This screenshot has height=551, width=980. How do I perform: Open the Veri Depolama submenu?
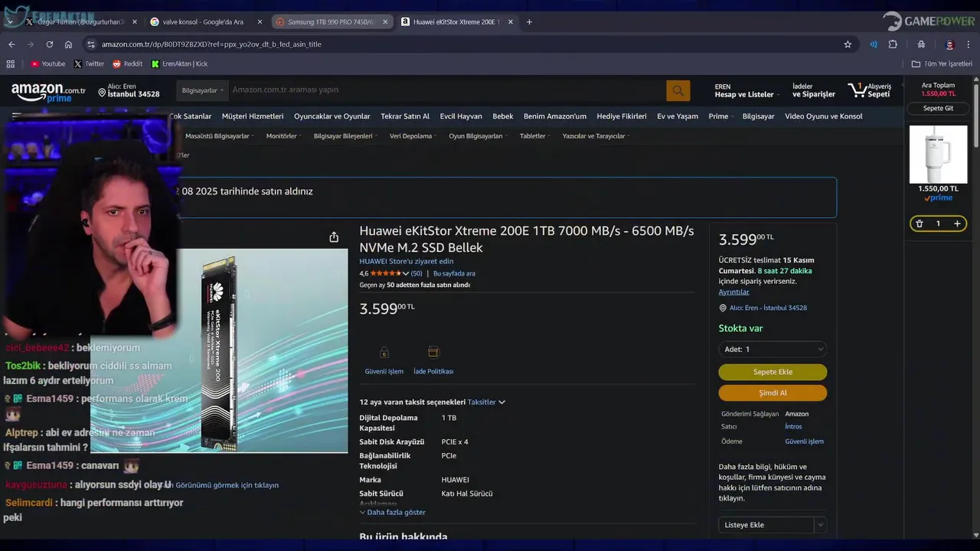pyautogui.click(x=413, y=136)
